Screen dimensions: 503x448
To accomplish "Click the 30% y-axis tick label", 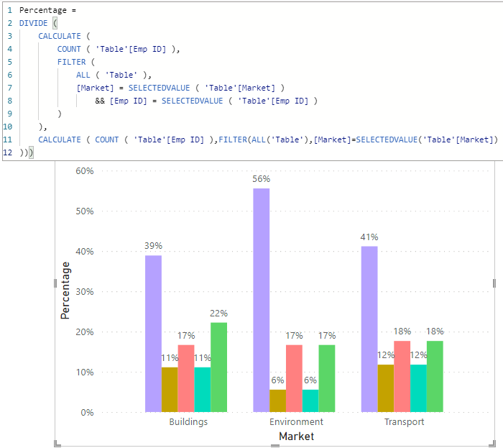I will point(85,292).
